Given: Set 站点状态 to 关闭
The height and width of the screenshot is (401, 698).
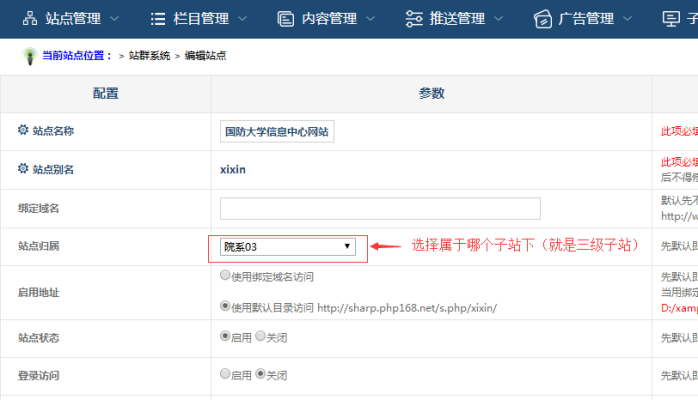Looking at the screenshot, I should click(261, 337).
